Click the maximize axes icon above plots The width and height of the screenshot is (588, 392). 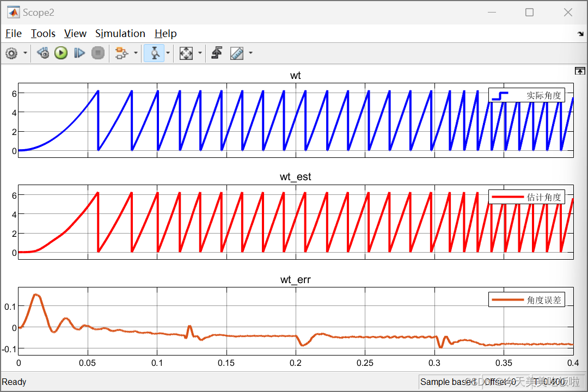(x=580, y=71)
